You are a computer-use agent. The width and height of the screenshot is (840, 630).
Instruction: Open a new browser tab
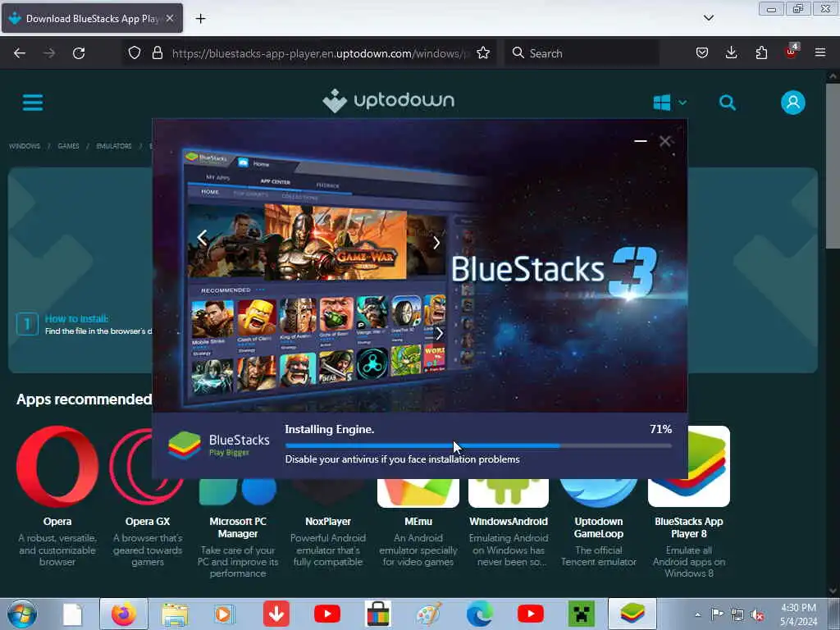click(200, 19)
